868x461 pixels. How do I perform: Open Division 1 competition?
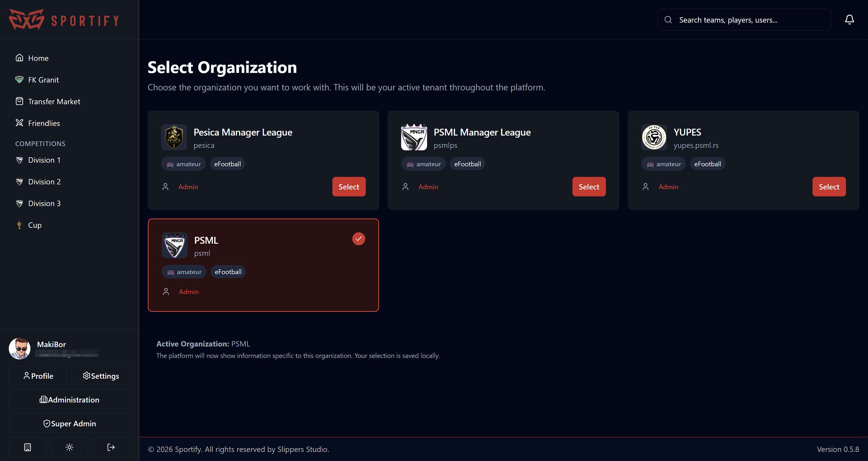point(69,160)
